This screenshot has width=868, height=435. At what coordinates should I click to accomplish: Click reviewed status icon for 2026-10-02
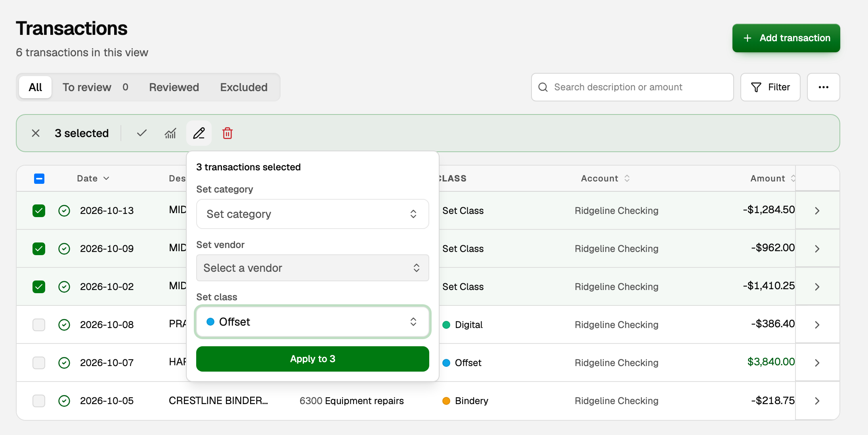[64, 287]
